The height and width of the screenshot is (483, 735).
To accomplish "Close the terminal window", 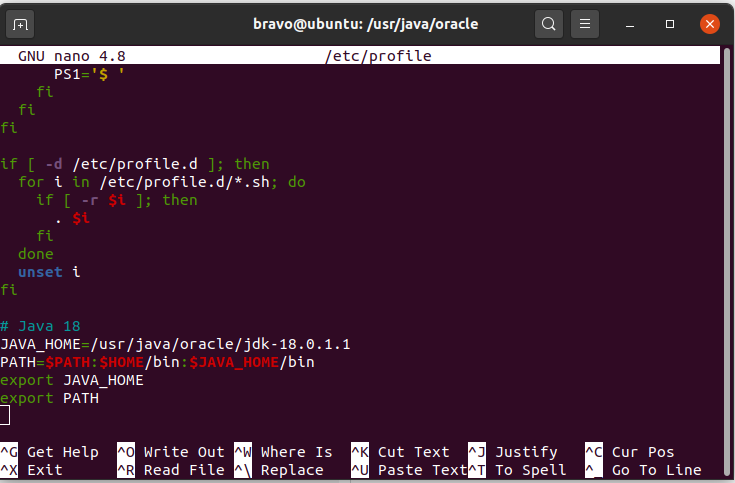I will [x=710, y=24].
